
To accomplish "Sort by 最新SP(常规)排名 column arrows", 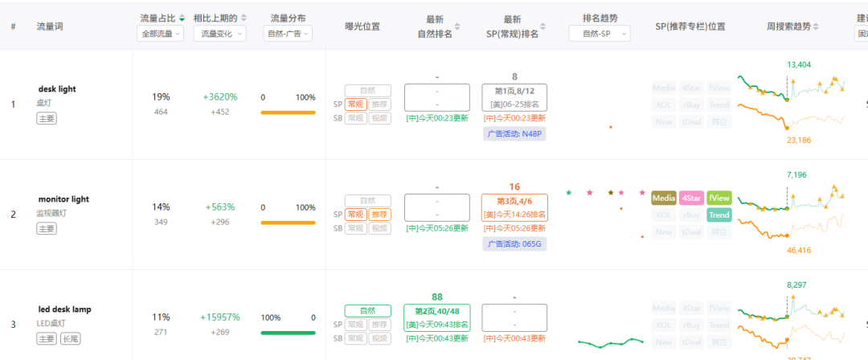I will point(543,26).
